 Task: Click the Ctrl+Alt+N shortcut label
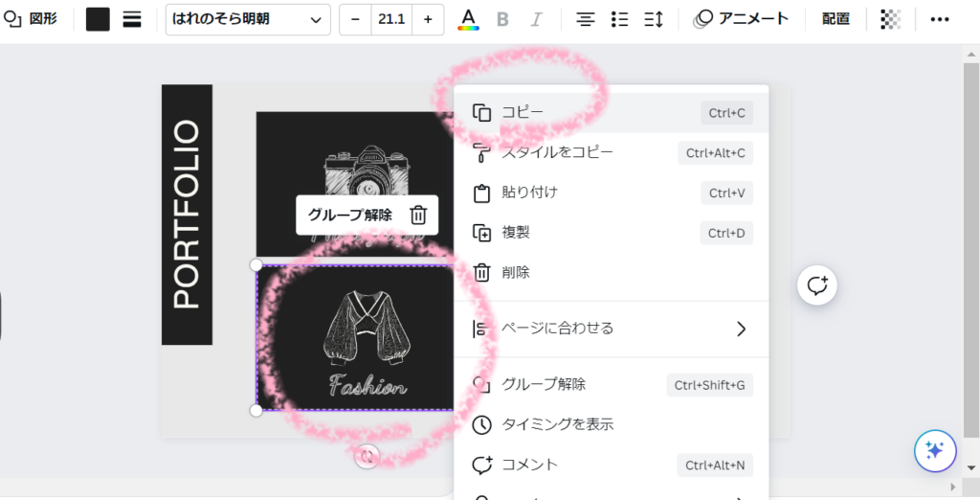(x=715, y=465)
